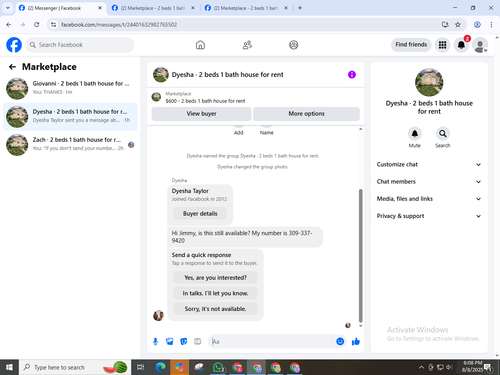Open Task View on the taskbar
Image resolution: width=500 pixels, height=375 pixels.
[x=141, y=367]
